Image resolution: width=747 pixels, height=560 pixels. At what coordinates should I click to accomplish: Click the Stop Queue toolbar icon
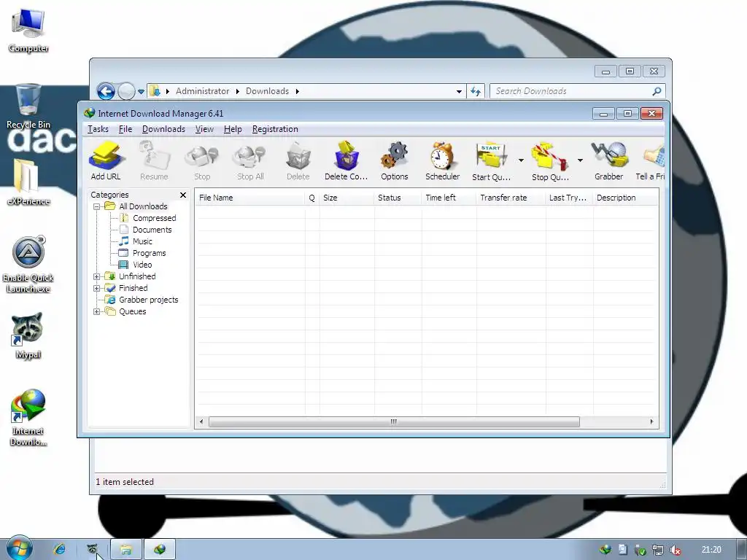(x=550, y=160)
